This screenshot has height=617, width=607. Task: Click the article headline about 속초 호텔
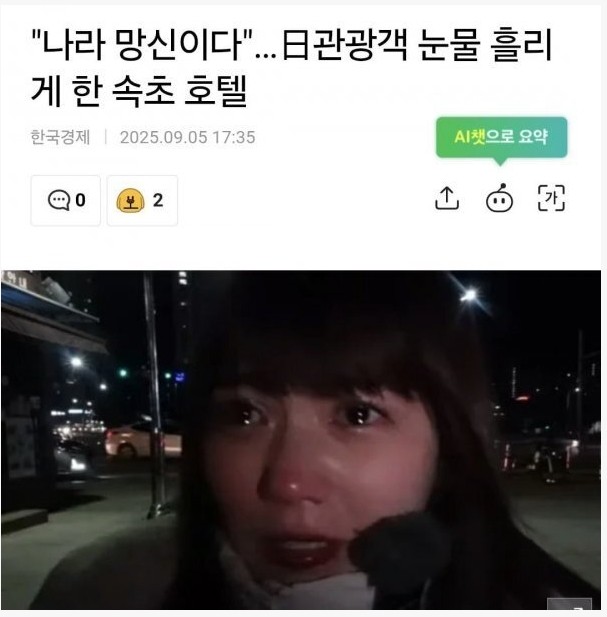tap(292, 67)
